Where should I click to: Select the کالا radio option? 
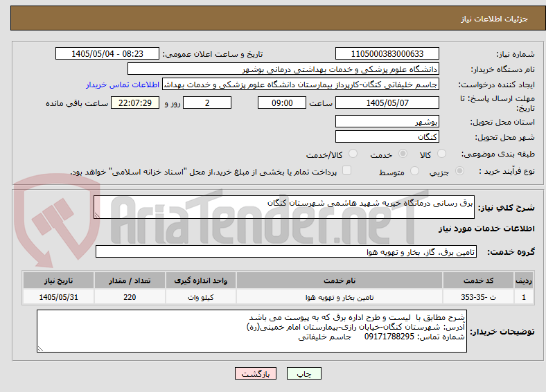pyautogui.click(x=441, y=154)
